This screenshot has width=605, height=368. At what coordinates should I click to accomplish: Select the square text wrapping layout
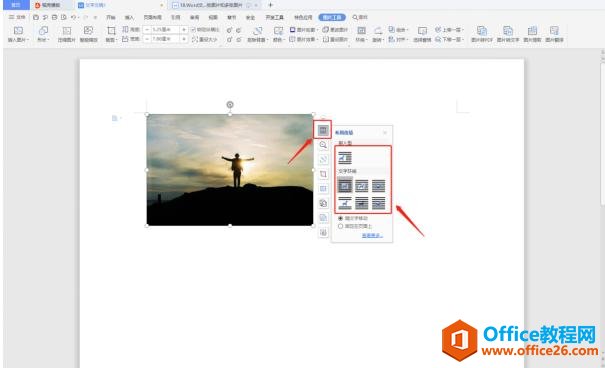point(345,186)
